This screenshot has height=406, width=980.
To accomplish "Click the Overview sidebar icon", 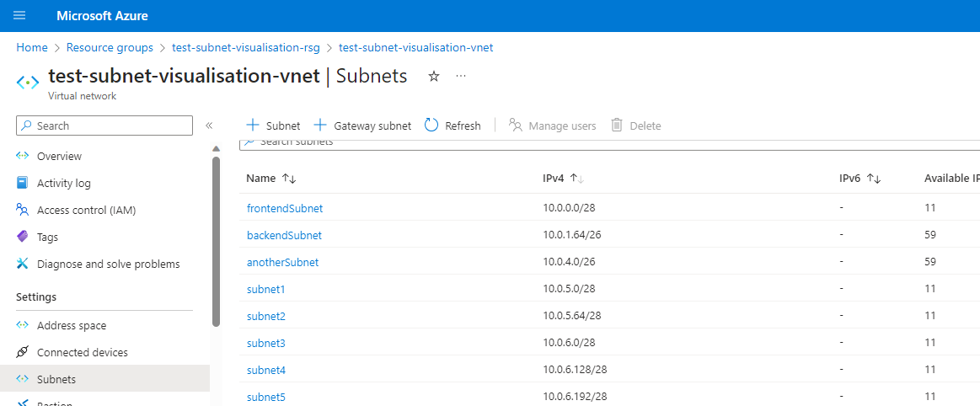I will point(23,156).
